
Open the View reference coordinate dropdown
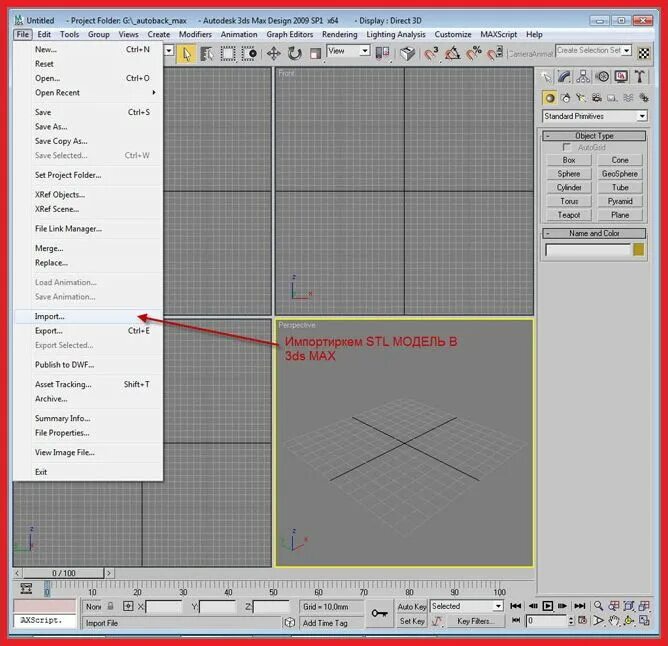pyautogui.click(x=348, y=51)
